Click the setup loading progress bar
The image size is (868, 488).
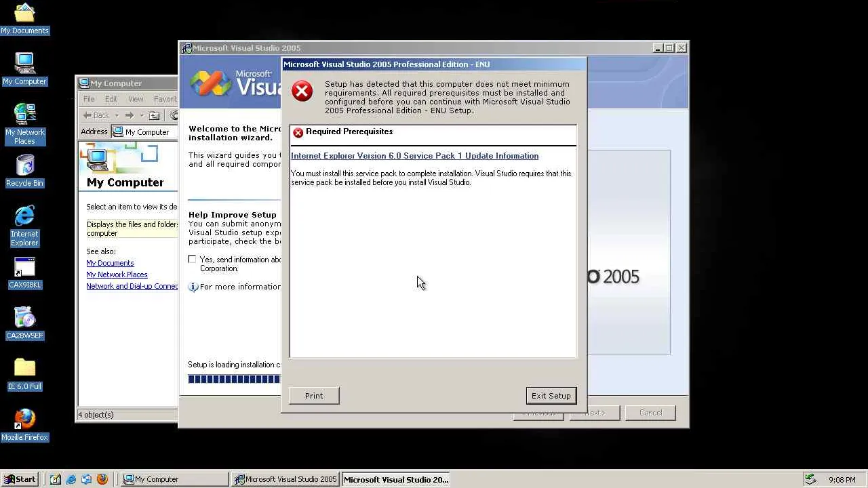pos(235,380)
